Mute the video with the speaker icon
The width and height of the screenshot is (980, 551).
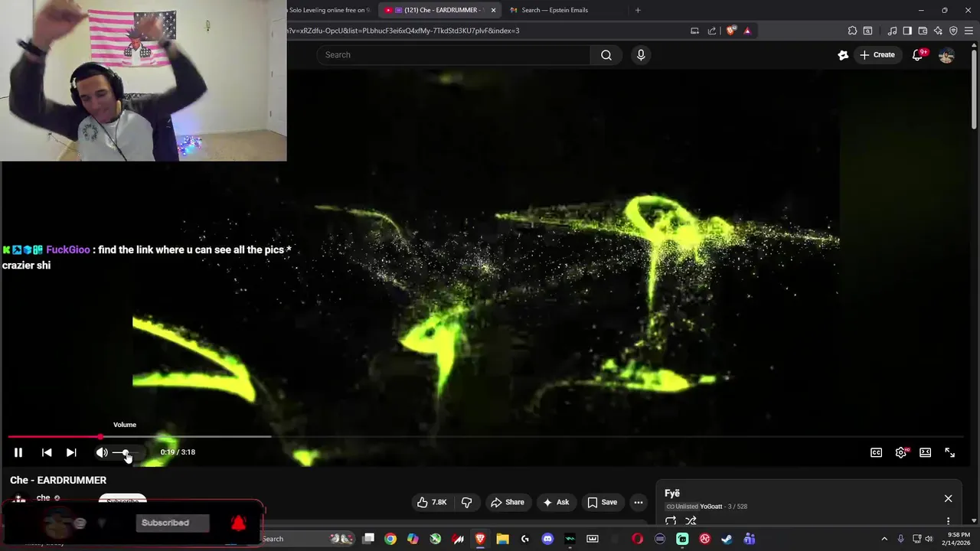[x=102, y=452]
